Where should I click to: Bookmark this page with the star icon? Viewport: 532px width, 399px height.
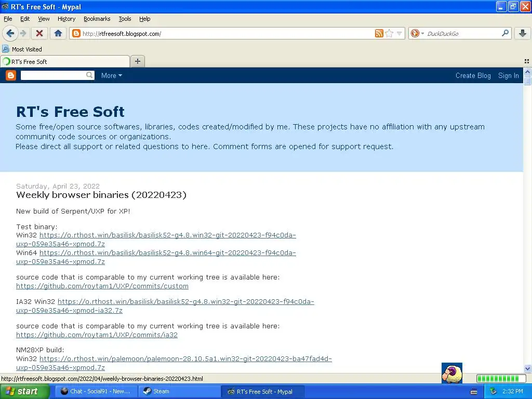click(389, 33)
